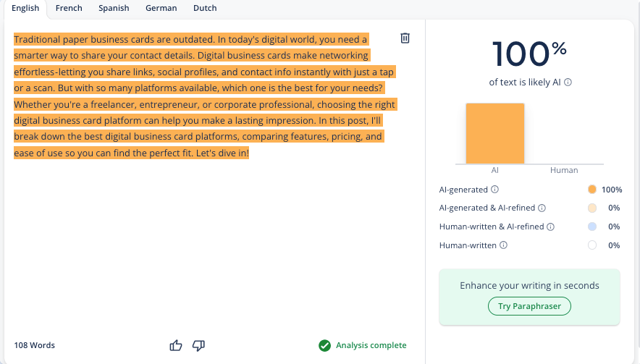The image size is (640, 364).
Task: Switch to the Spanish tab
Action: (114, 8)
